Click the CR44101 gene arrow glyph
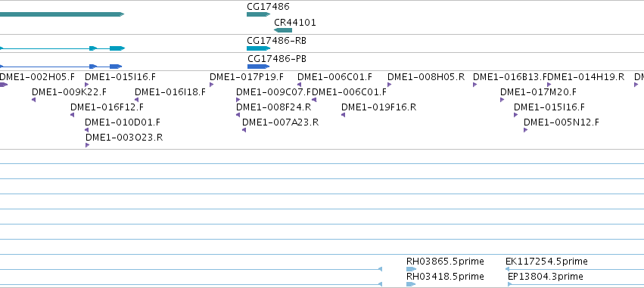The height and width of the screenshot is (288, 644). 283,30
